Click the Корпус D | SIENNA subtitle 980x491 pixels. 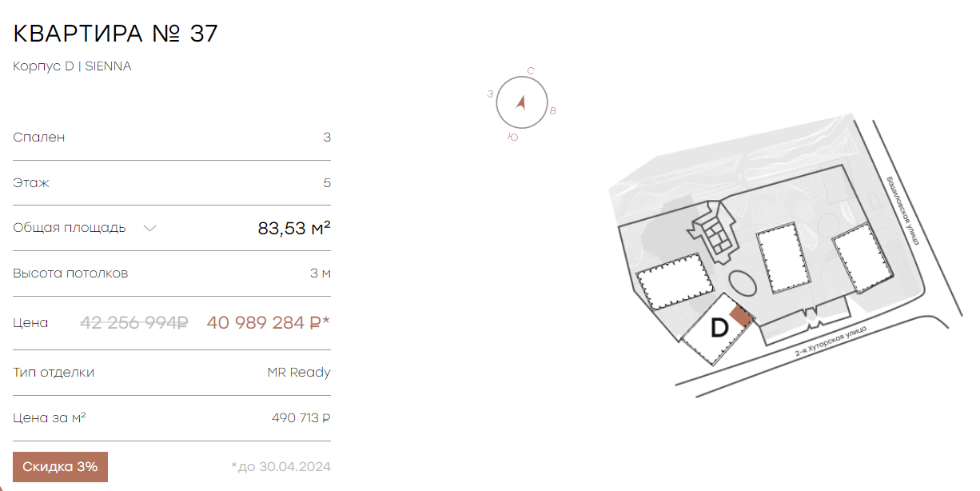72,66
